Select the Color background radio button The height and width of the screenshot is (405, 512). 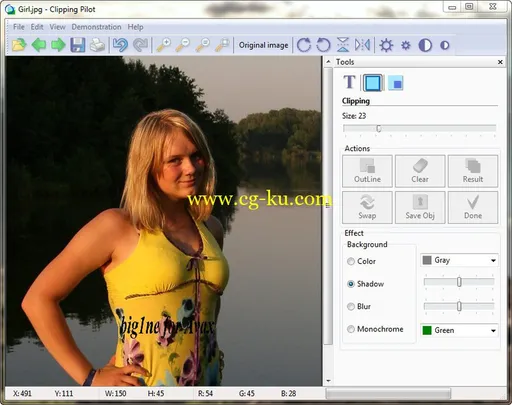click(351, 261)
